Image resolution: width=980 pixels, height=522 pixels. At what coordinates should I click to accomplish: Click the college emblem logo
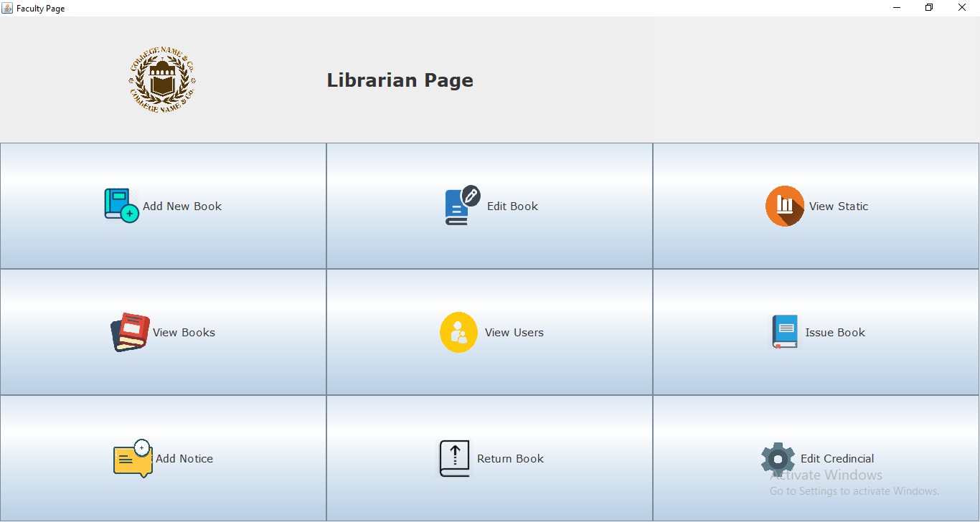coord(161,80)
